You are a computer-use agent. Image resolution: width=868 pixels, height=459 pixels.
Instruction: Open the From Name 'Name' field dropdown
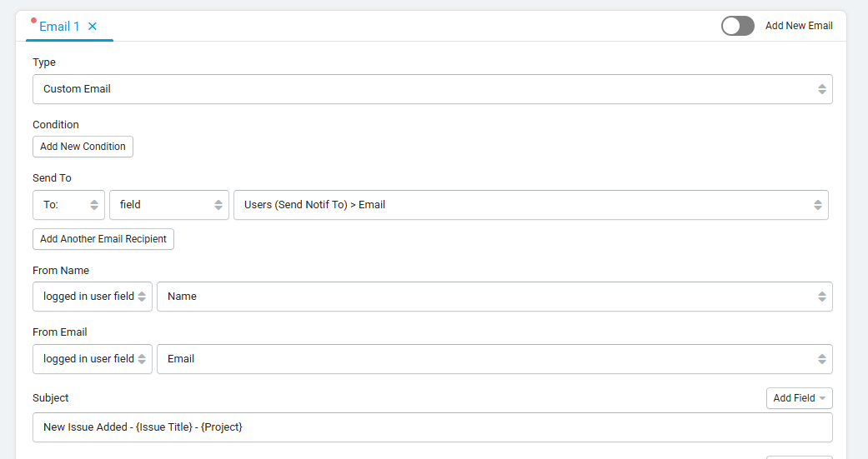[x=494, y=297]
